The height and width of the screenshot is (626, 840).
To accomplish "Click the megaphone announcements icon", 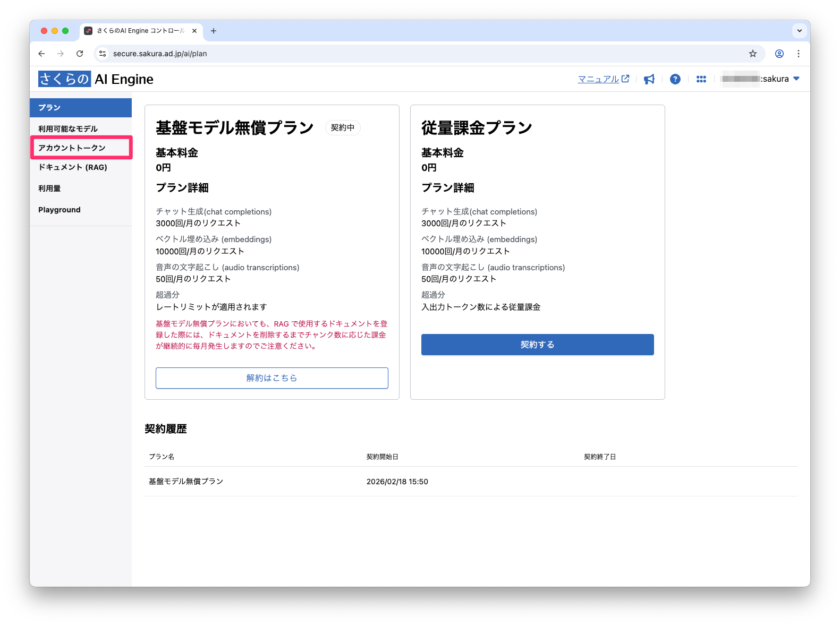I will pos(649,79).
